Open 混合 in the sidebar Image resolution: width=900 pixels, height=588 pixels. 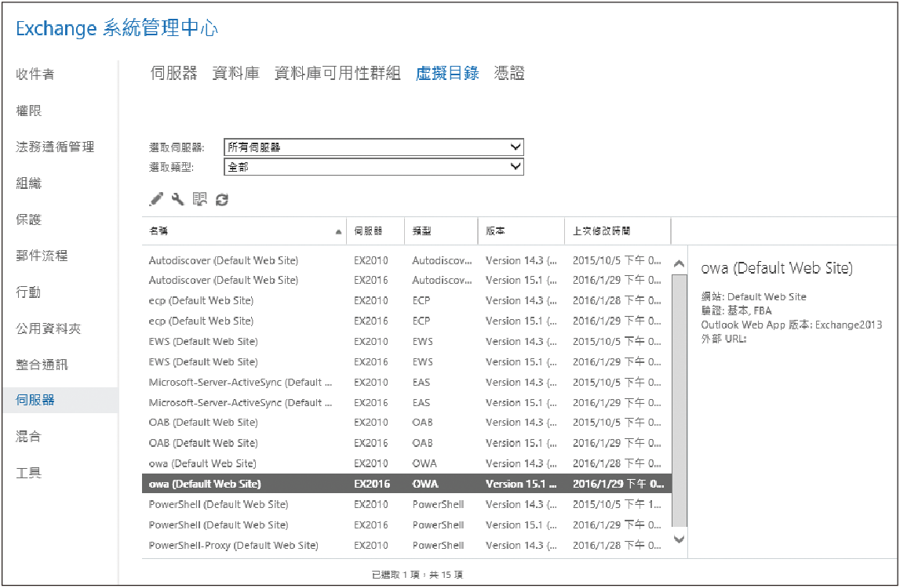29,437
